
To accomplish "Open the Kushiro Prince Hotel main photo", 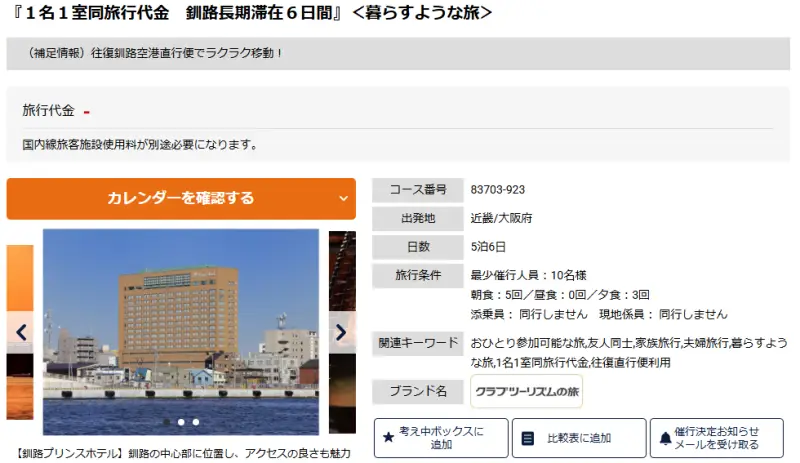I will 181,332.
